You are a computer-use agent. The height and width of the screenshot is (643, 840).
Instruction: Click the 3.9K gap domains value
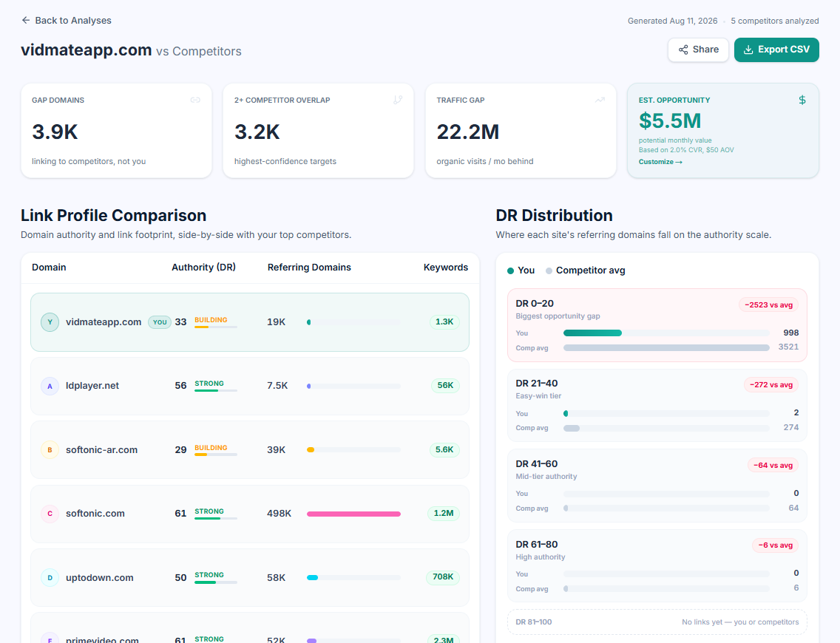tap(55, 132)
